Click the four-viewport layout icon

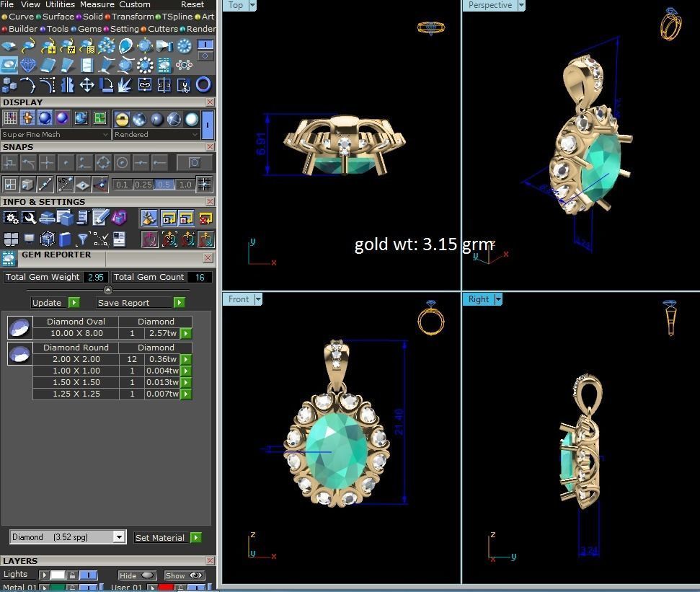click(11, 239)
